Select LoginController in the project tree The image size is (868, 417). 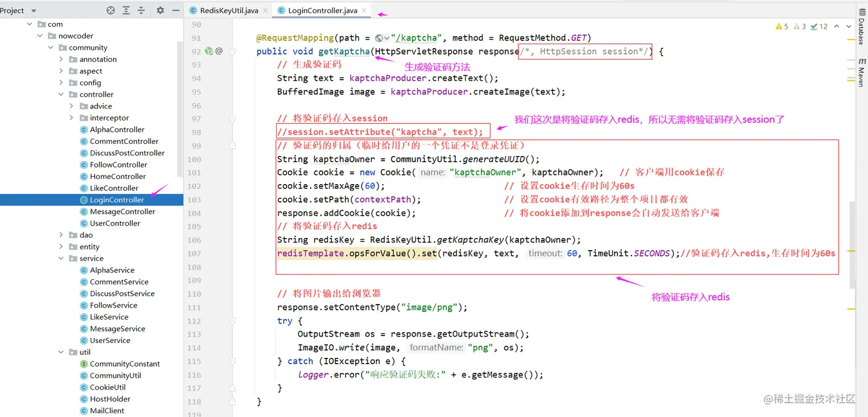(117, 200)
